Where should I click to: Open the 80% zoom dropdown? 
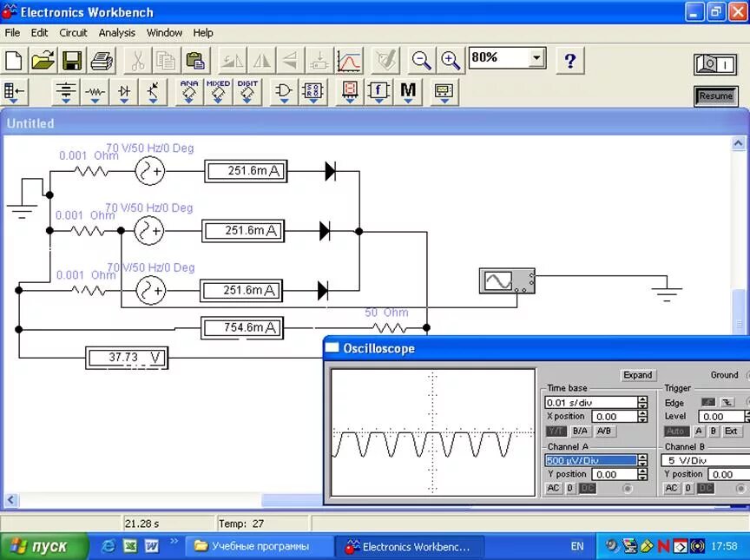[x=536, y=57]
